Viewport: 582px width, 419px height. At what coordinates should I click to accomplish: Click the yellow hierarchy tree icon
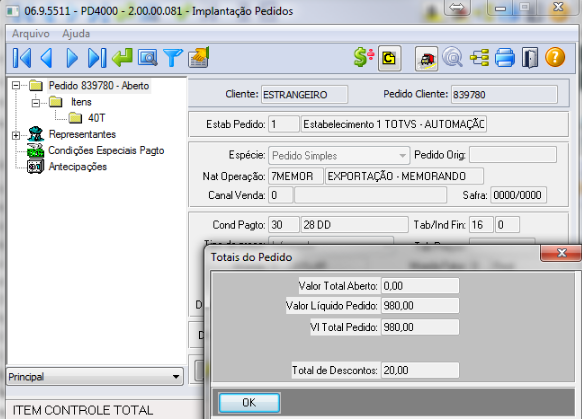point(479,58)
